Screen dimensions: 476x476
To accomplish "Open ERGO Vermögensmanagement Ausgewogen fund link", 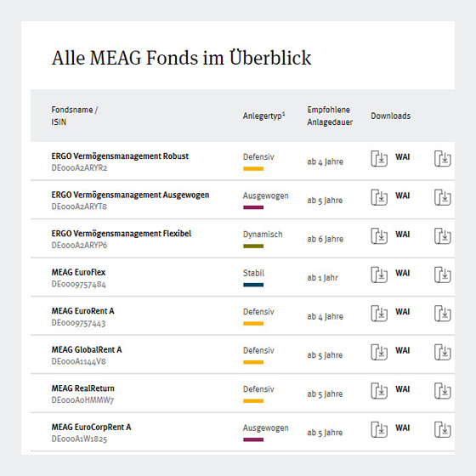I will [130, 195].
